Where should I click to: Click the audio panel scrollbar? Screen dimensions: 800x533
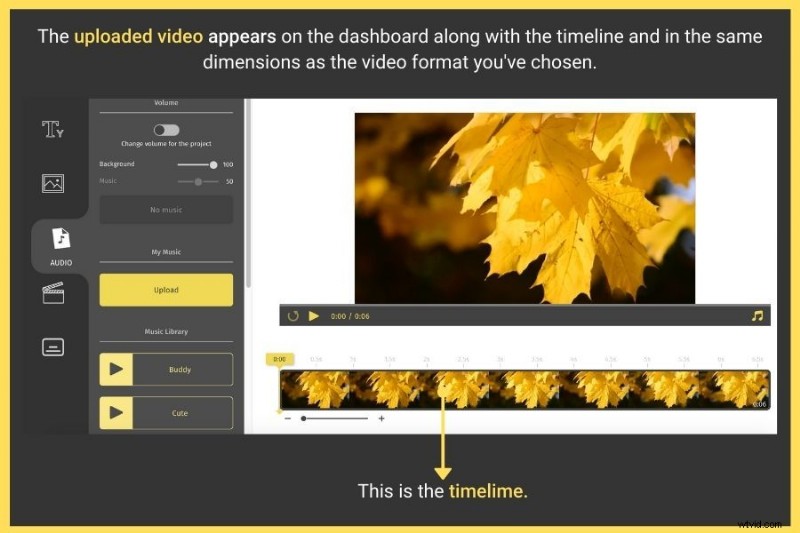point(248,193)
